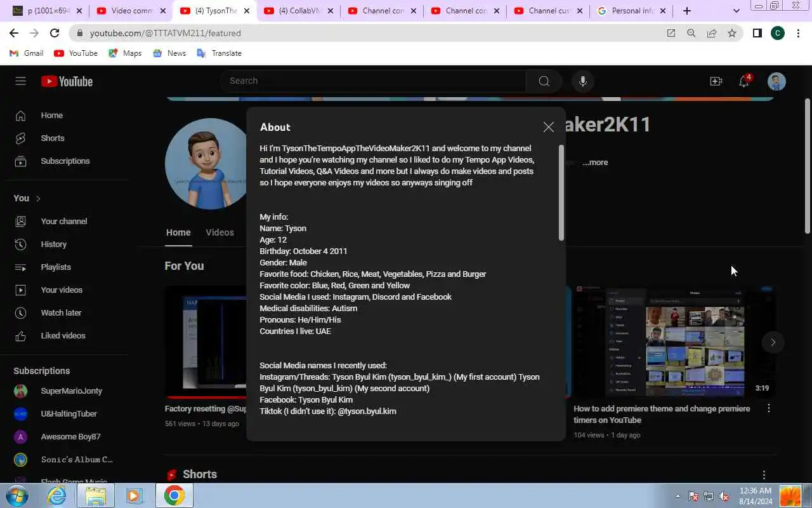The height and width of the screenshot is (508, 812).
Task: Open the Create video icon
Action: 716,81
